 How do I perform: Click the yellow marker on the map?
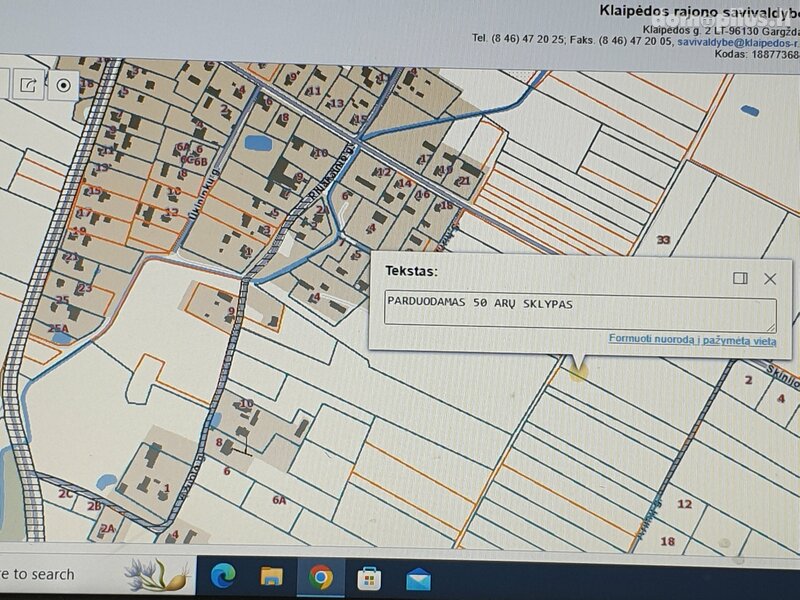click(578, 371)
